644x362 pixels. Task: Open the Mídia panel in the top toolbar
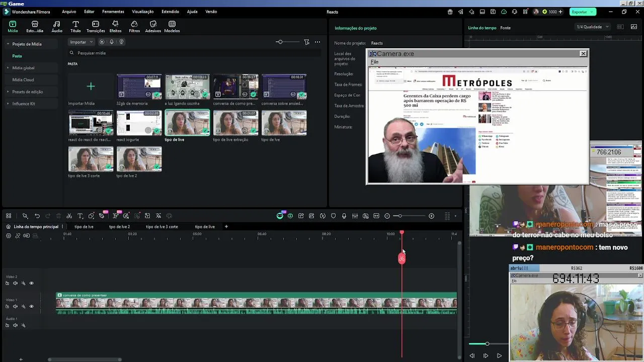[13, 27]
